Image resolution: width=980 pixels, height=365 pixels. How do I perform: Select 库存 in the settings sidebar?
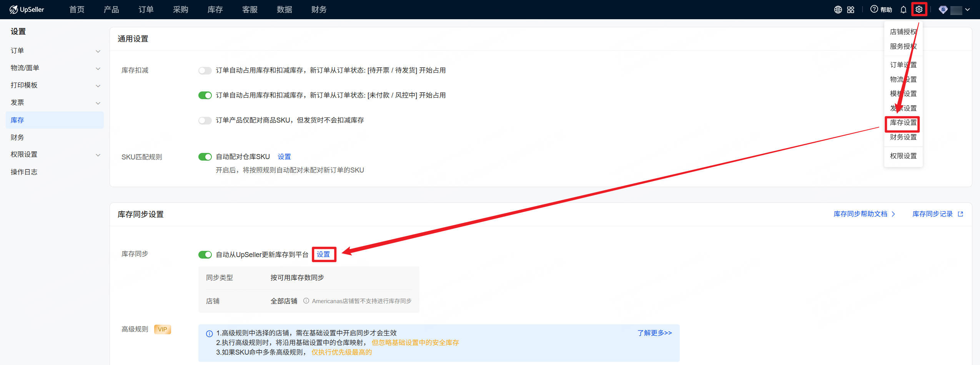tap(55, 120)
